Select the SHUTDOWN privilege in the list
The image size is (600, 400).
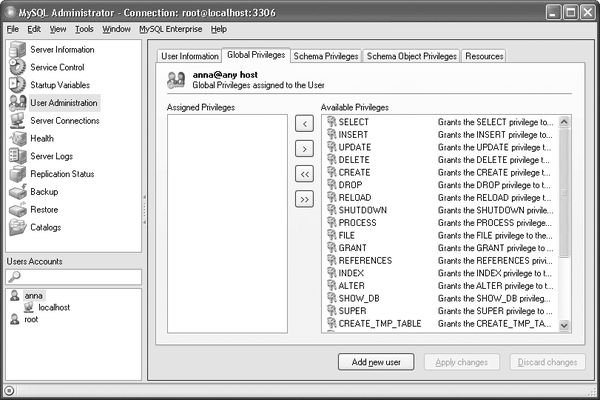tap(362, 210)
